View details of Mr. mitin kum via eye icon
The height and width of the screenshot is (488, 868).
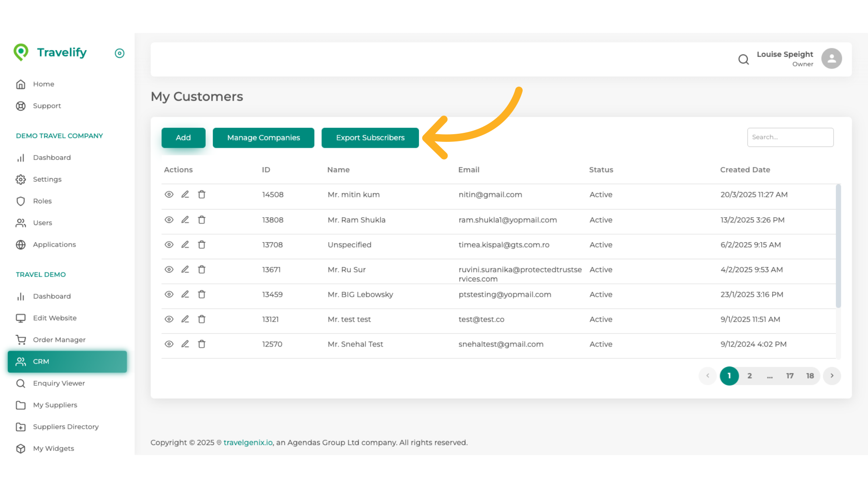[169, 194]
